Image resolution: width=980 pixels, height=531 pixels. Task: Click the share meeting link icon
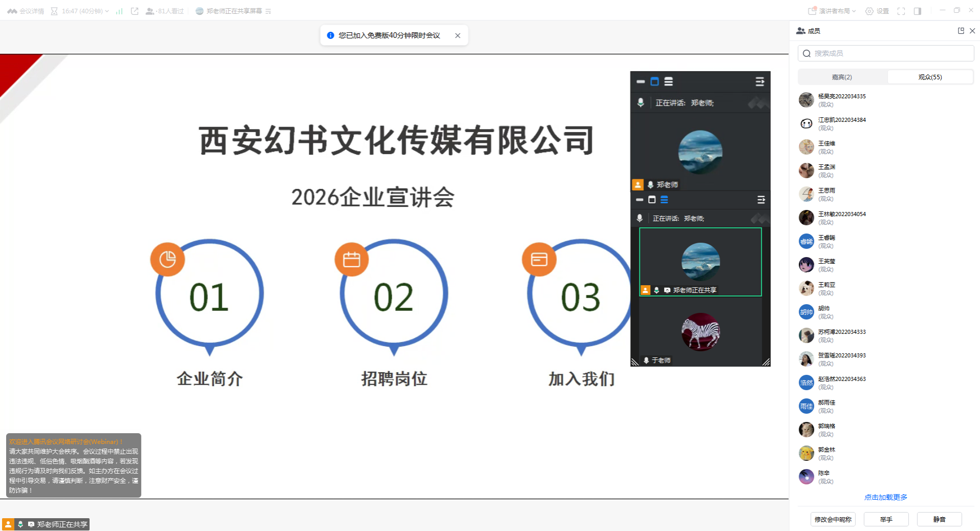click(x=135, y=11)
